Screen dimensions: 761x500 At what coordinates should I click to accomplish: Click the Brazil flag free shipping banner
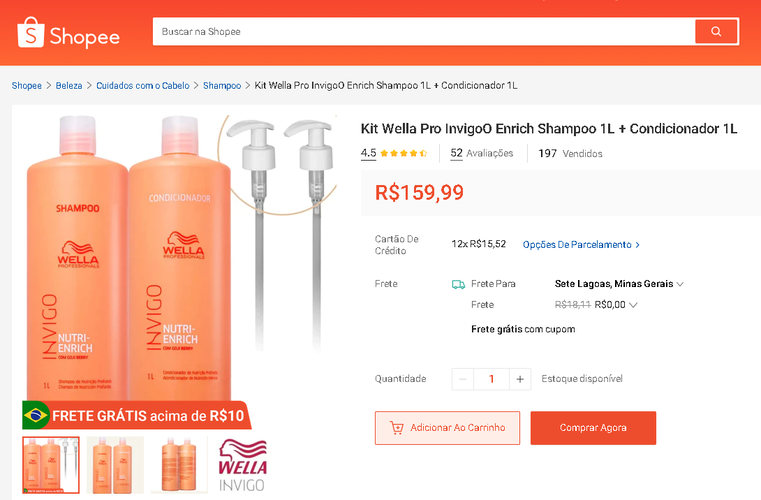point(136,416)
